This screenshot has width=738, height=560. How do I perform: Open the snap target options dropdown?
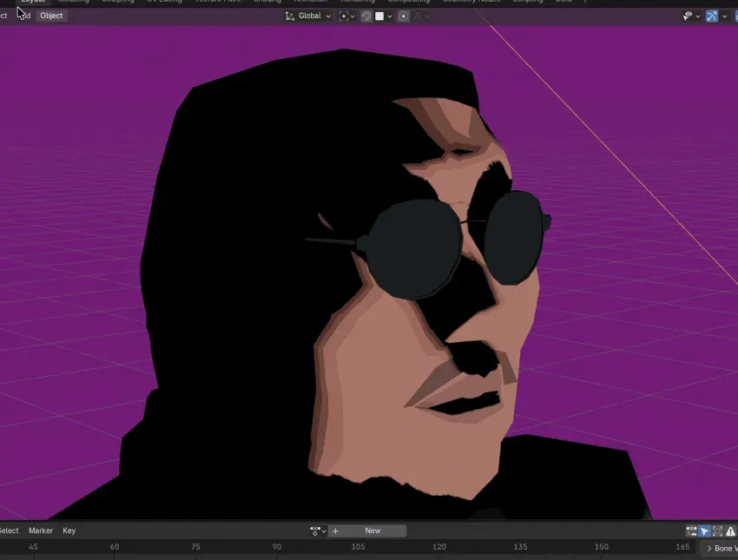pyautogui.click(x=384, y=16)
